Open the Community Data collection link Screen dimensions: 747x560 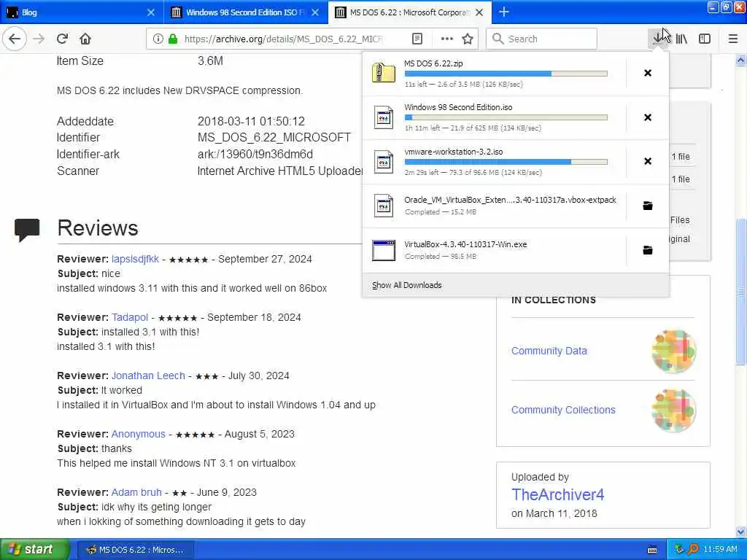coord(549,351)
